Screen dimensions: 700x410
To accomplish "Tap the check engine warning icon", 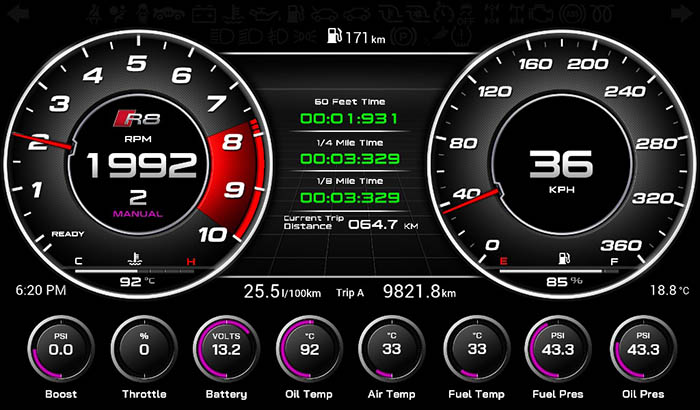I will point(541,14).
